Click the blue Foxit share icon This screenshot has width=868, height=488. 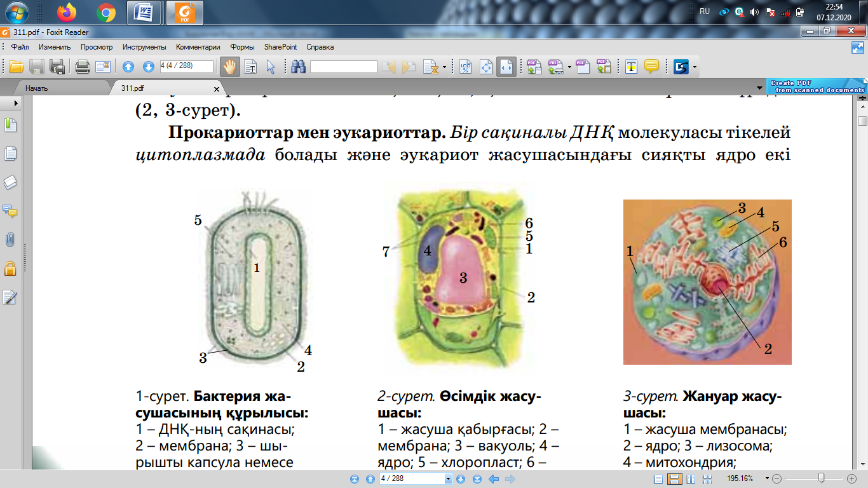pyautogui.click(x=681, y=67)
